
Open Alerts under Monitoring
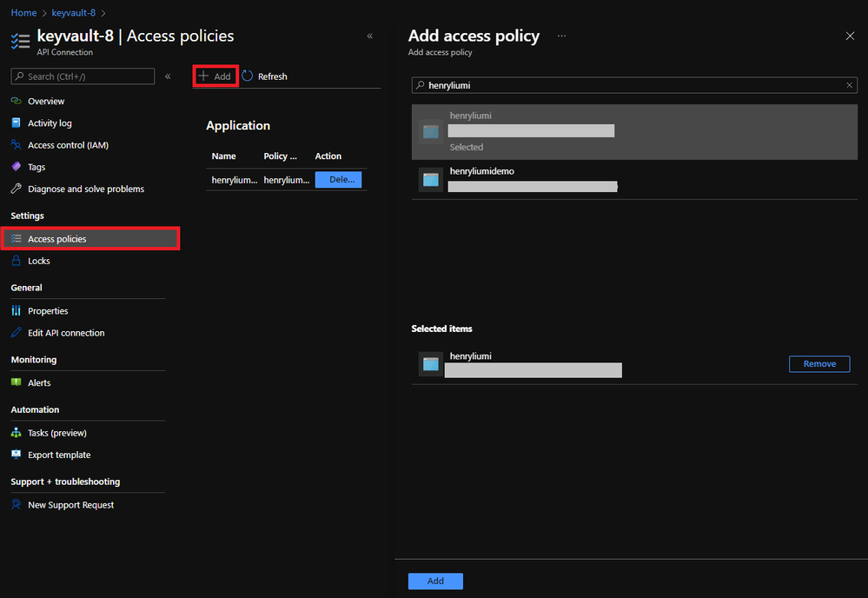[x=39, y=383]
